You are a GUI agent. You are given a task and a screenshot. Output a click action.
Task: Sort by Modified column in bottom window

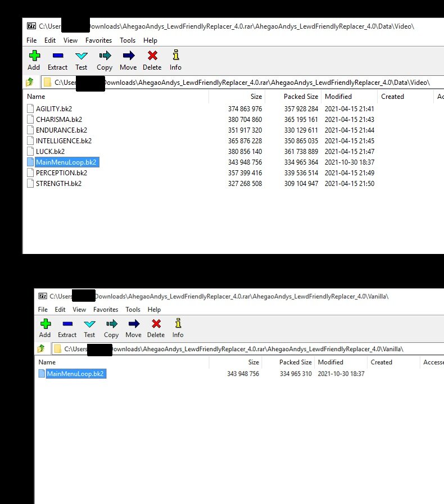(x=330, y=362)
